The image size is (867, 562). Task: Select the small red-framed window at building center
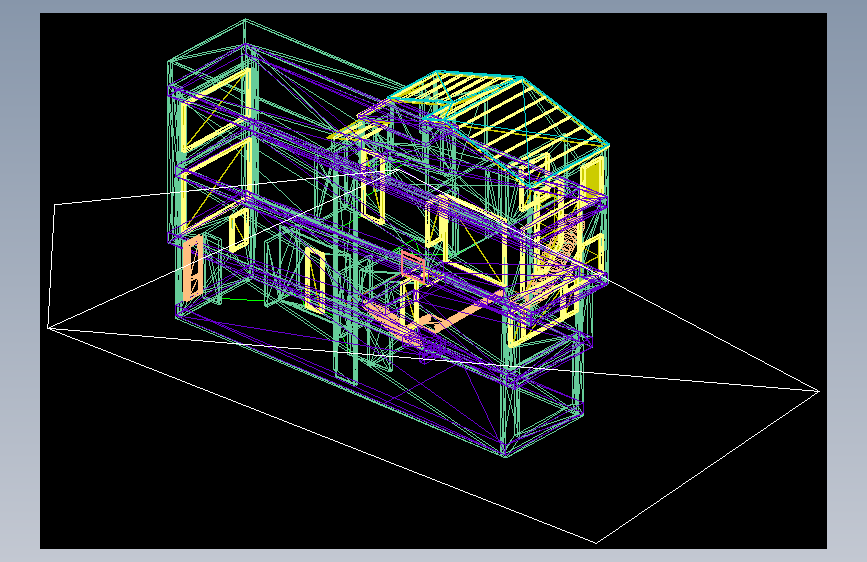coord(413,266)
